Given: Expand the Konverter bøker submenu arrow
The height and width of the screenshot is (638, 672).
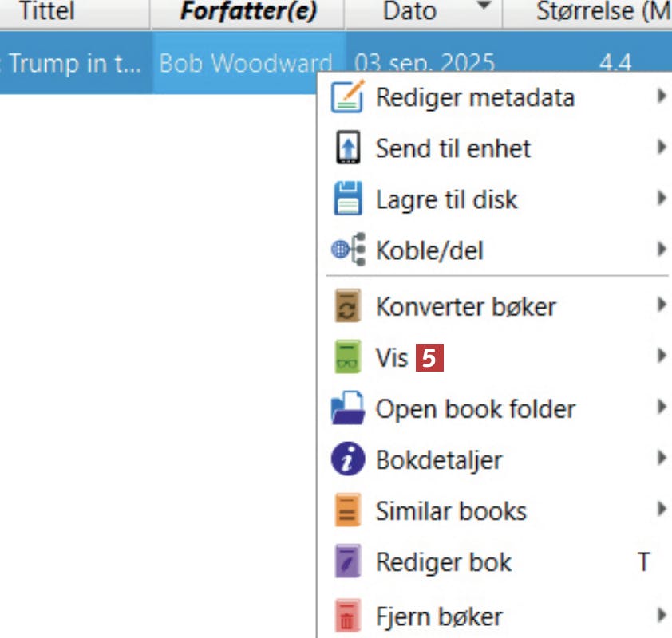Looking at the screenshot, I should [661, 305].
